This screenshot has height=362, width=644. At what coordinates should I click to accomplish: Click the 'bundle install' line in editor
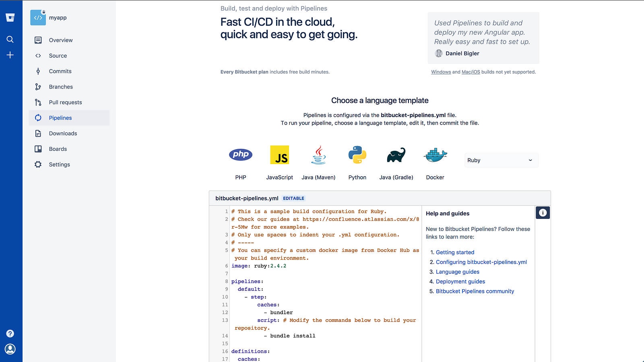pyautogui.click(x=289, y=336)
